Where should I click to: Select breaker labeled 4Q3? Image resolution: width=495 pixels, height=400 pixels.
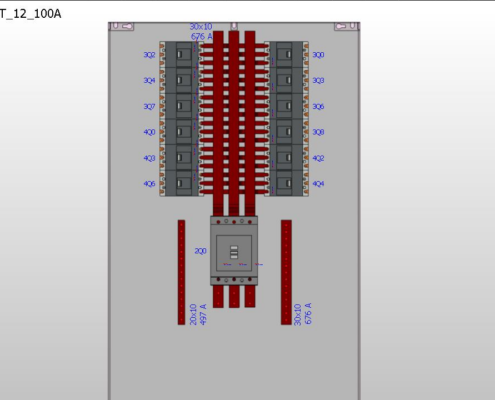(180, 157)
